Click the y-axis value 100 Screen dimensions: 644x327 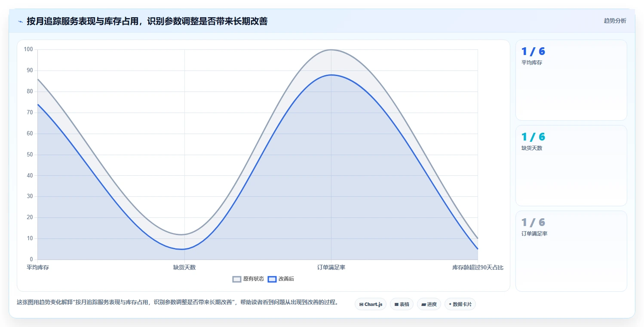point(28,49)
